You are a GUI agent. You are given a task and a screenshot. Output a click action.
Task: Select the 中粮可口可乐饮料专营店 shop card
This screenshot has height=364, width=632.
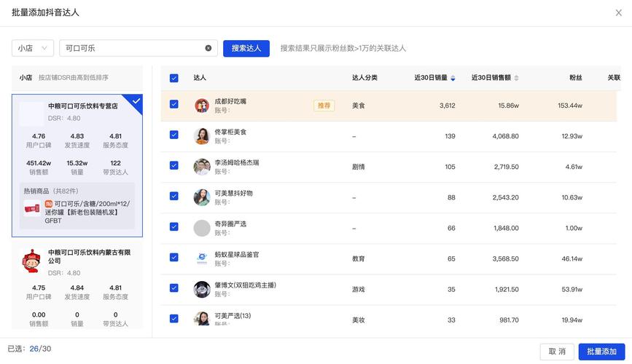(77, 165)
